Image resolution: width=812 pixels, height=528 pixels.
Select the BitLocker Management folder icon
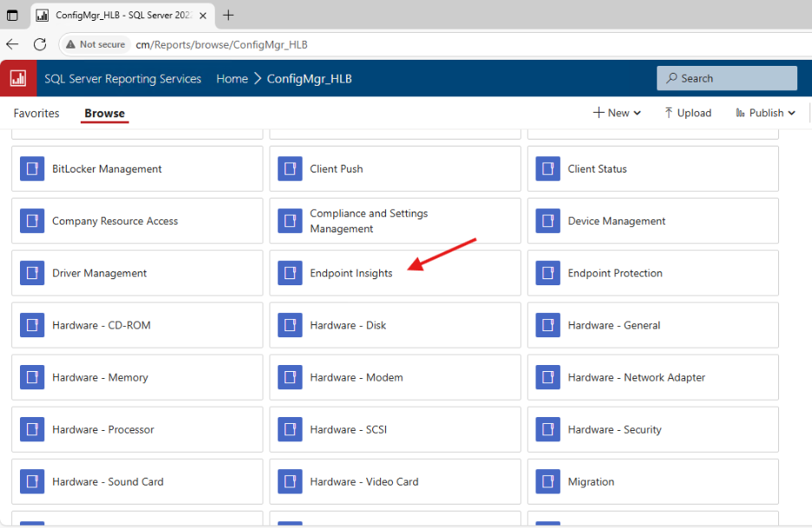[32, 168]
